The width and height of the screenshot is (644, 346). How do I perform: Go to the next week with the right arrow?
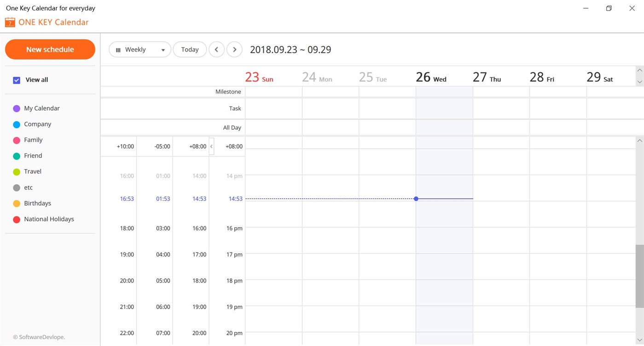[x=234, y=49]
